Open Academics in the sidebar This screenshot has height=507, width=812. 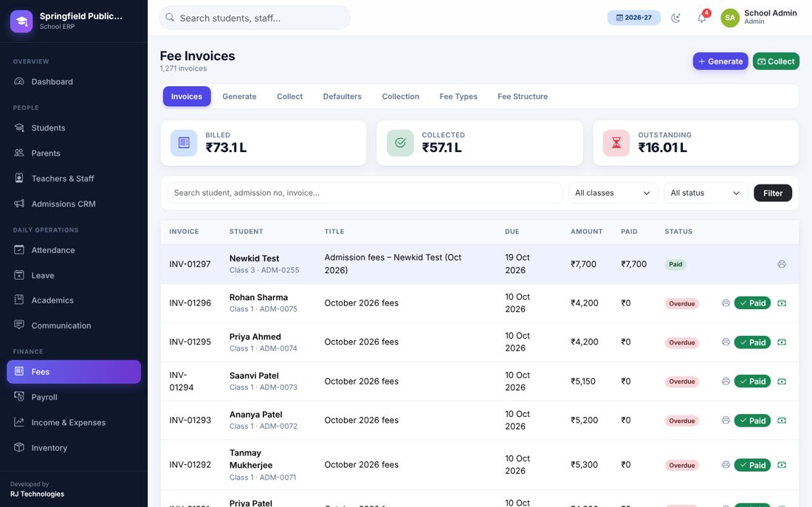tap(74, 300)
